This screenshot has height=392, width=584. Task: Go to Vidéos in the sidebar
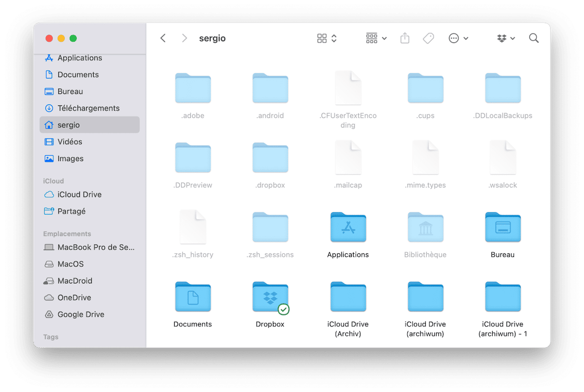coord(70,142)
